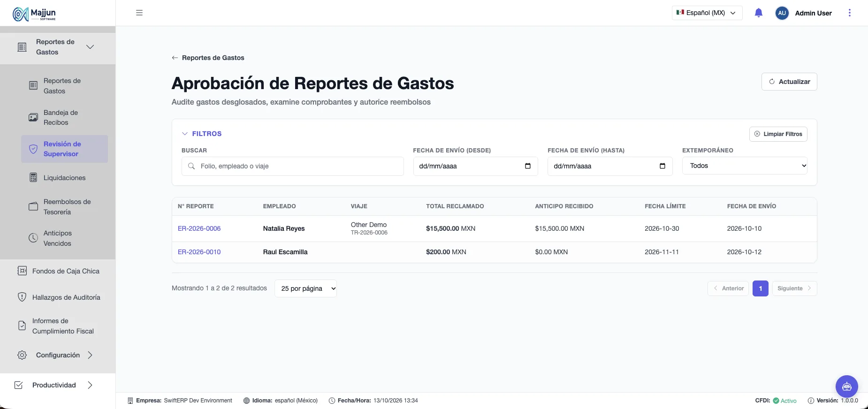Click the back arrow beside Reportes de Gastos

(175, 58)
